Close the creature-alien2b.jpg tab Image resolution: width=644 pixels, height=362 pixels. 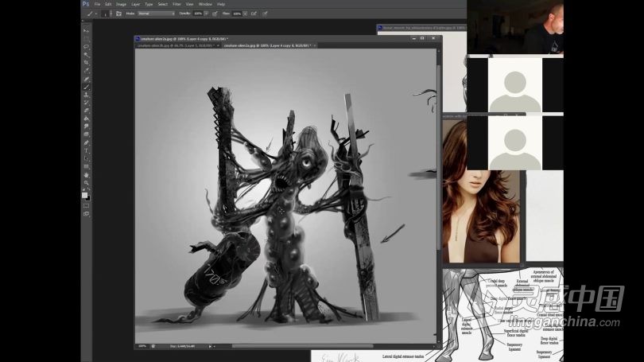[x=218, y=45]
